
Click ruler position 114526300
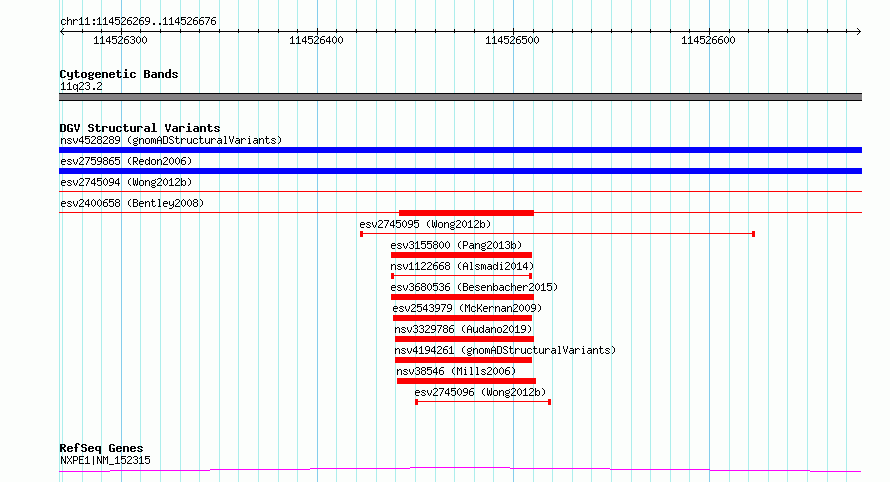point(120,40)
